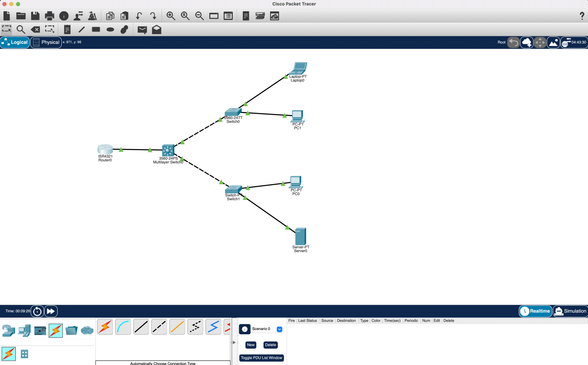Expand the PDU panel with arrow
588x365 pixels.
coord(234,342)
